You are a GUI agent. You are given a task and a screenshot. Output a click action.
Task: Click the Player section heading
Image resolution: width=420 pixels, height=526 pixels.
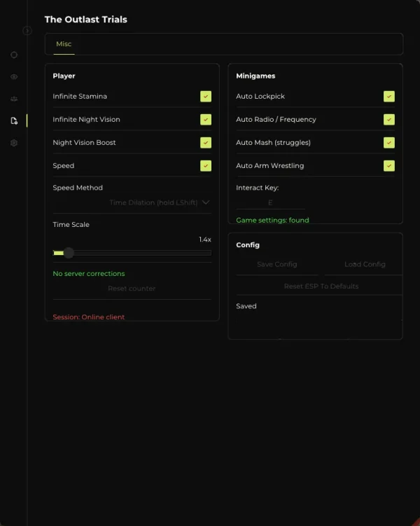(64, 76)
